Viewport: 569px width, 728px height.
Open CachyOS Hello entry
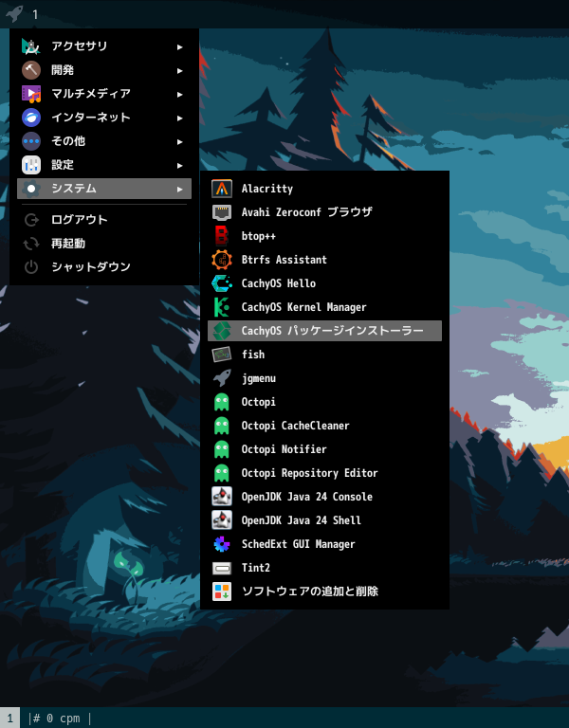[324, 283]
